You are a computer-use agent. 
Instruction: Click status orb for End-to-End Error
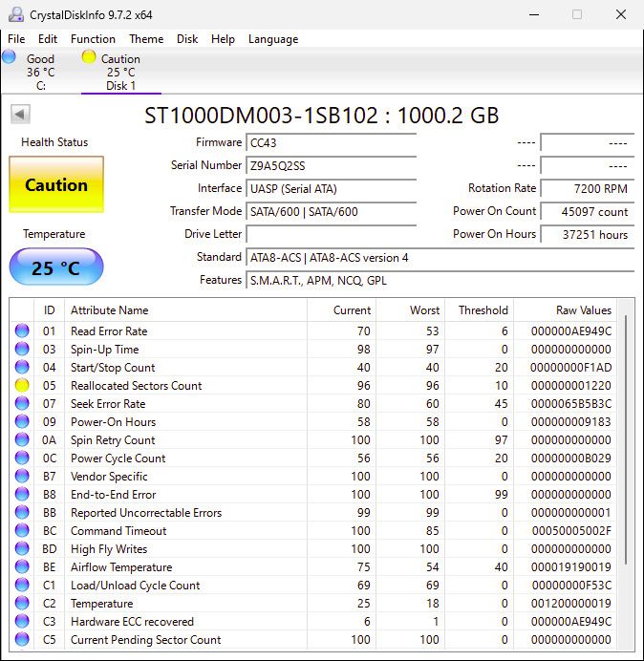point(22,494)
